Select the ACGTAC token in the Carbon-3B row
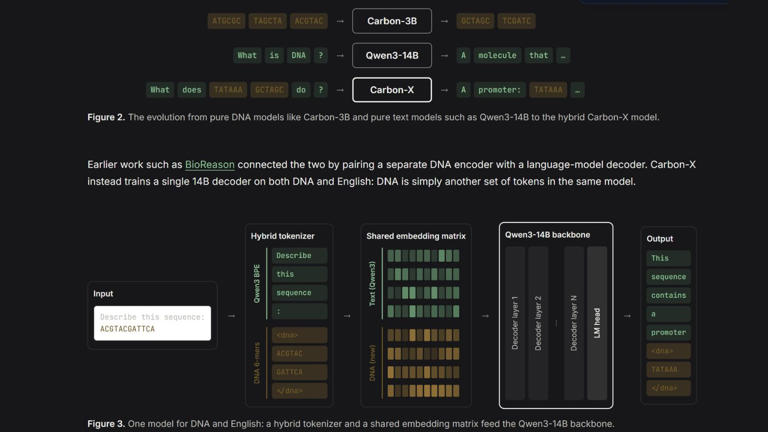Image resolution: width=768 pixels, height=432 pixels. 309,21
